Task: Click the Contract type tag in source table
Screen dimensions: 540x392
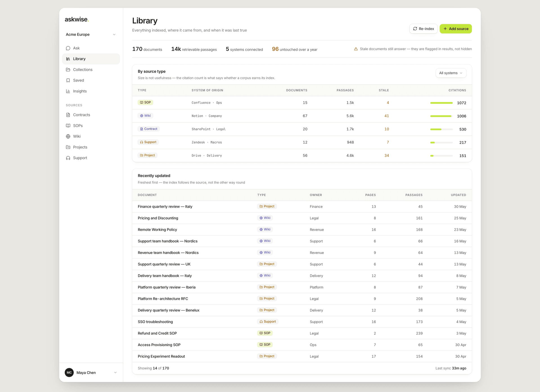Action: pyautogui.click(x=149, y=129)
